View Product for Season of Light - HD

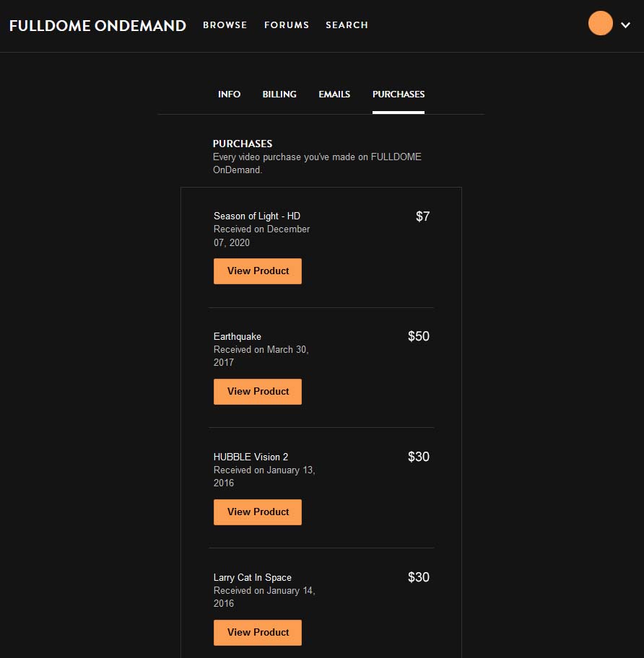pyautogui.click(x=258, y=271)
